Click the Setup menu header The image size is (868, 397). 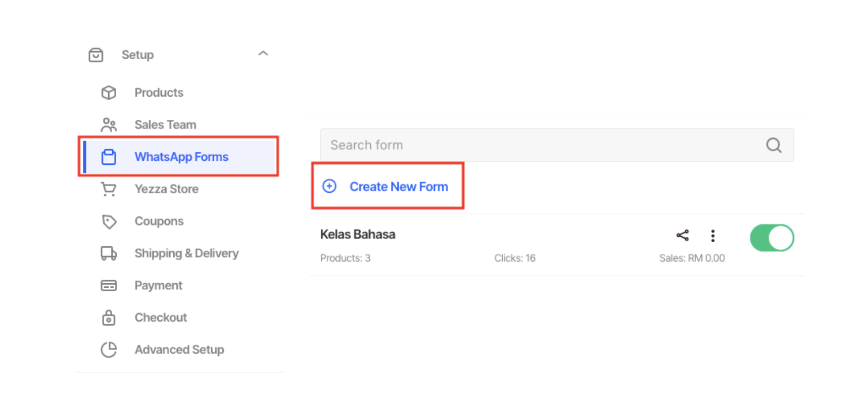tap(137, 55)
